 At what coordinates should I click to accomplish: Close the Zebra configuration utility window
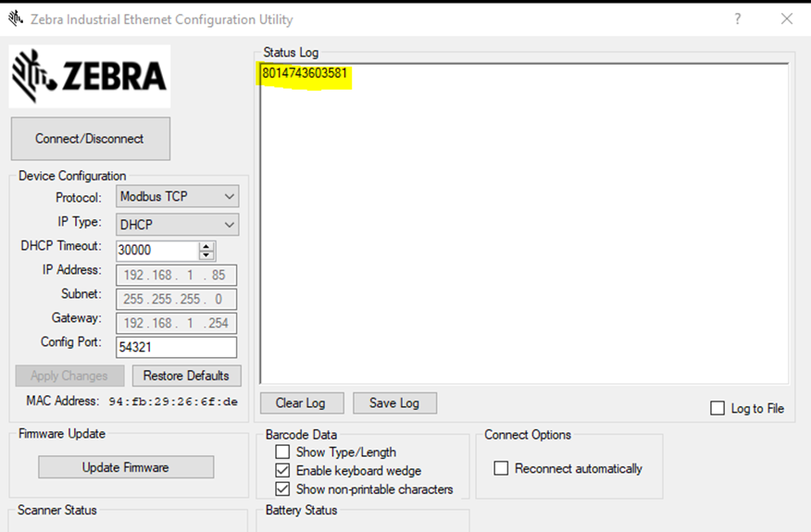[786, 19]
